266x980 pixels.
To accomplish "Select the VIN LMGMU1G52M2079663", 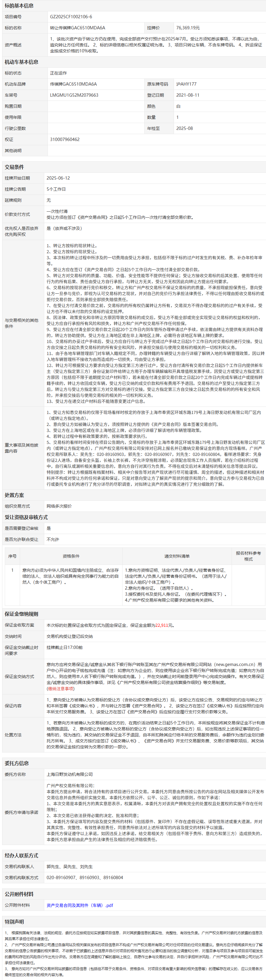I will 74,95.
